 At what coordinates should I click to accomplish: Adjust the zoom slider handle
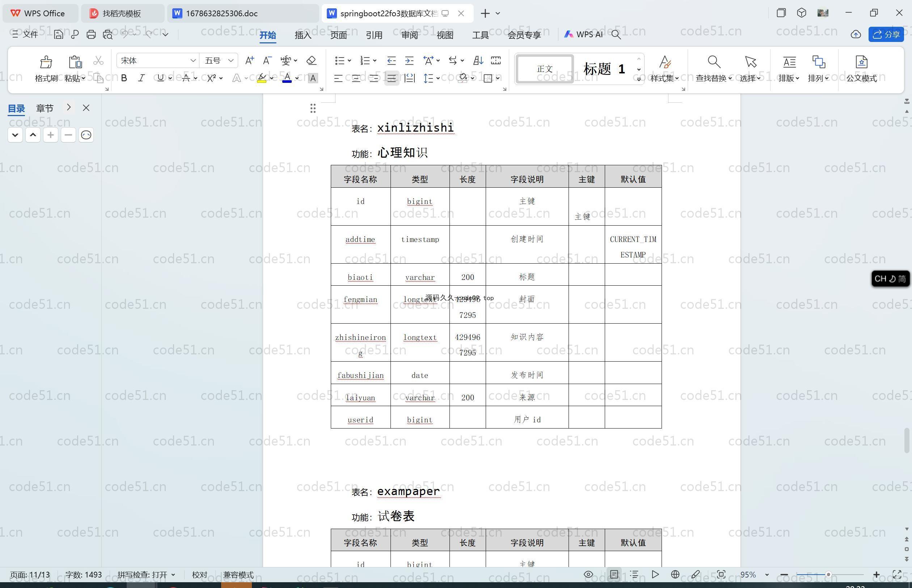[x=828, y=574]
